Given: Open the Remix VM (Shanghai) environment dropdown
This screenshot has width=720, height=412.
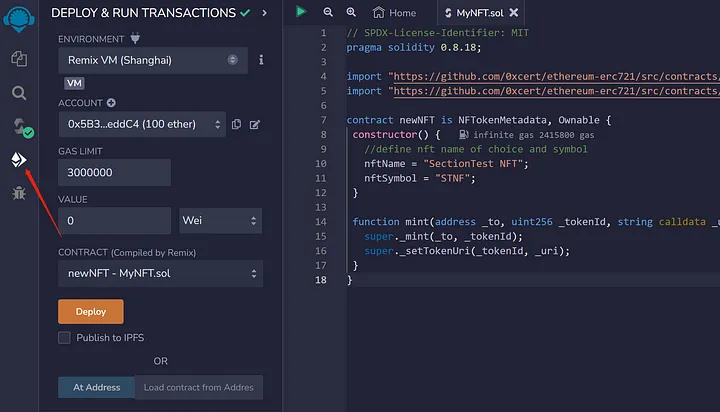Looking at the screenshot, I should pyautogui.click(x=153, y=60).
